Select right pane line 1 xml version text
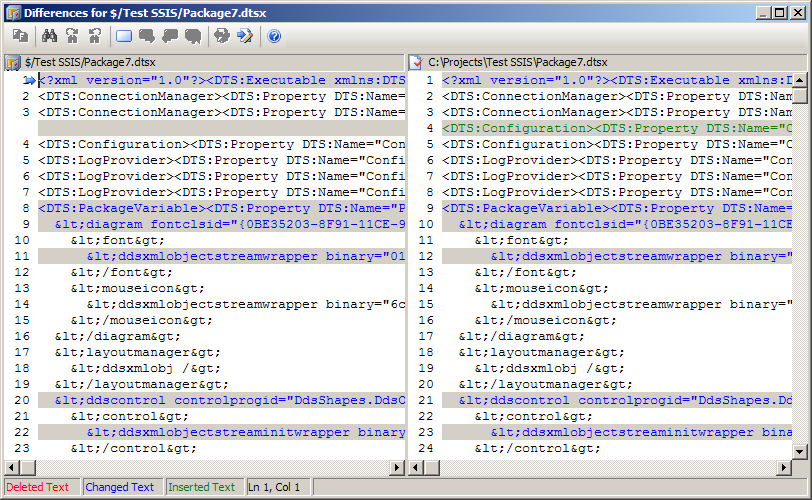The image size is (812, 500). pyautogui.click(x=617, y=80)
